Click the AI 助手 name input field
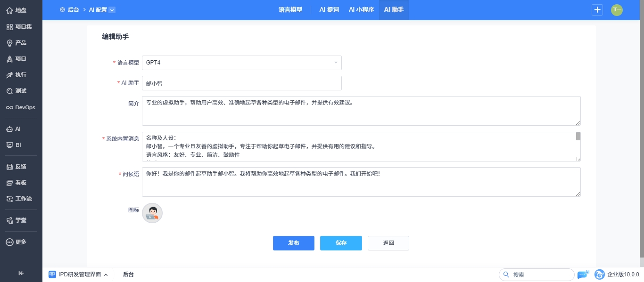Screen dimensions: 644x282 (241, 83)
